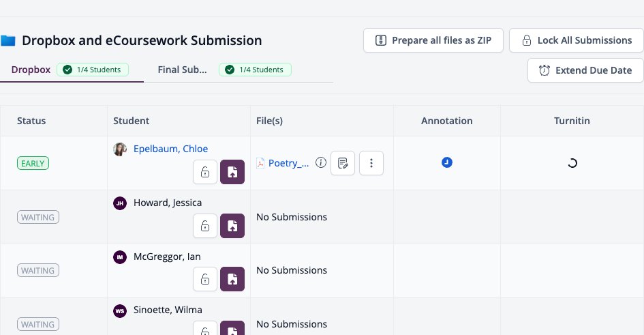Upload file for Howard, Jessica
Viewport: 644px width, 335px height.
point(232,226)
